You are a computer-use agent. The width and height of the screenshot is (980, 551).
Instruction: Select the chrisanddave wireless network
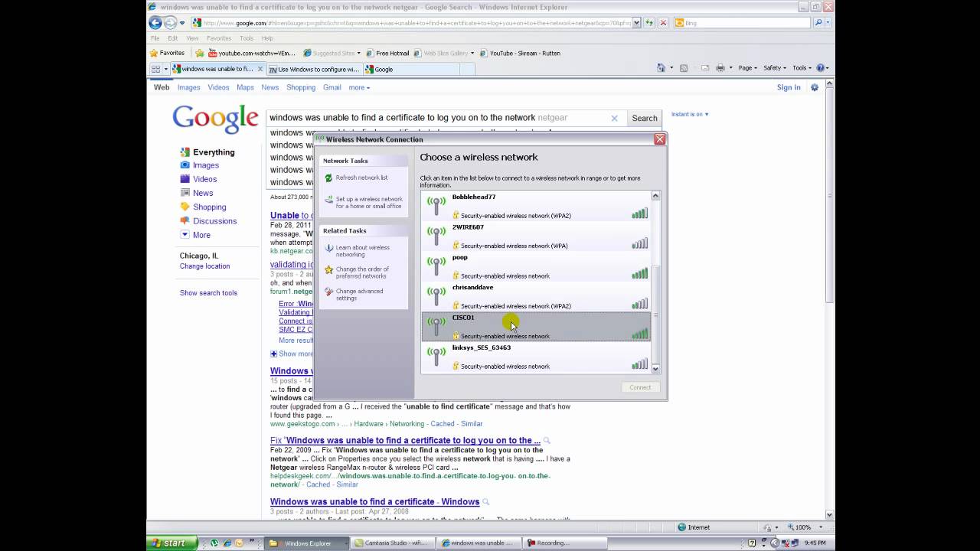click(536, 296)
